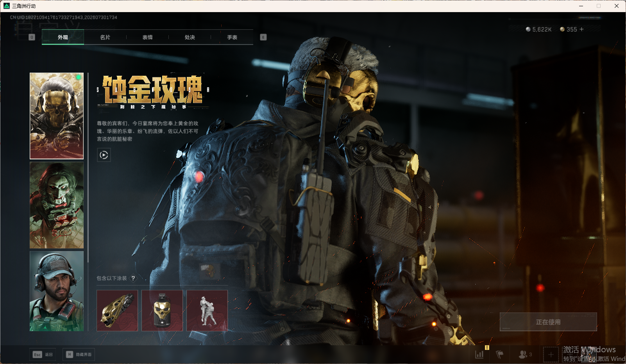Switch to the 外观 tab
Image resolution: width=626 pixels, height=364 pixels.
(x=63, y=37)
